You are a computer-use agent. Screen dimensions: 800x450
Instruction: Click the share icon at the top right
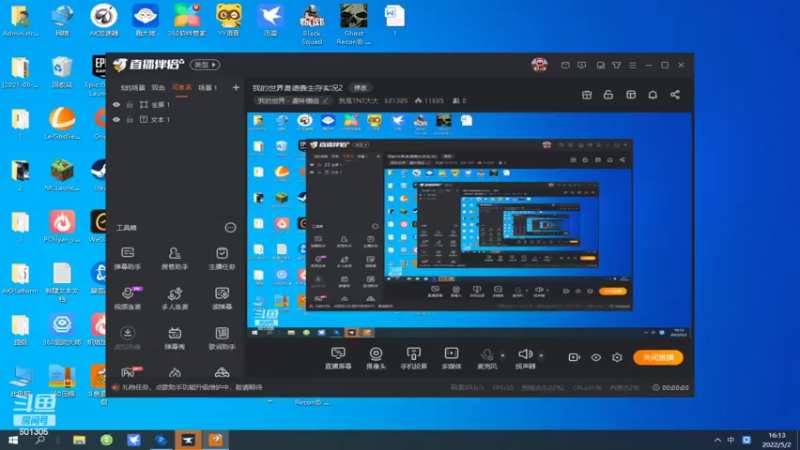point(675,95)
